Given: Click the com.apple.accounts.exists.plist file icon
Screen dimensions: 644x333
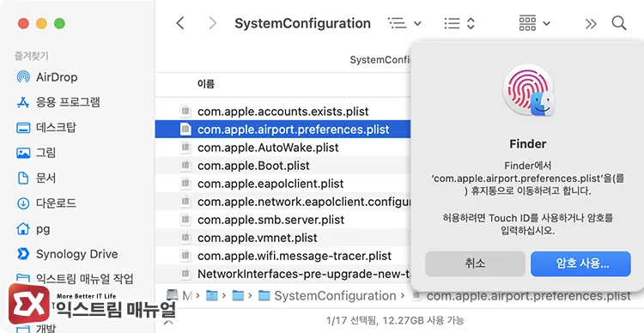Looking at the screenshot, I should 185,112.
